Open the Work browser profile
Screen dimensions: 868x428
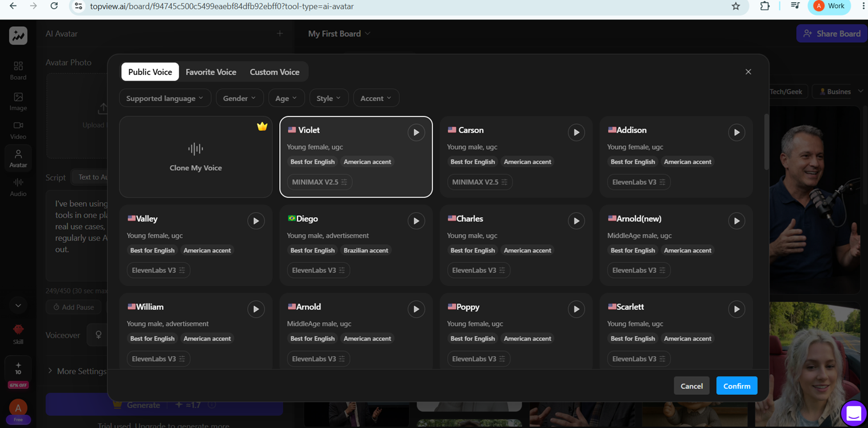tap(829, 6)
